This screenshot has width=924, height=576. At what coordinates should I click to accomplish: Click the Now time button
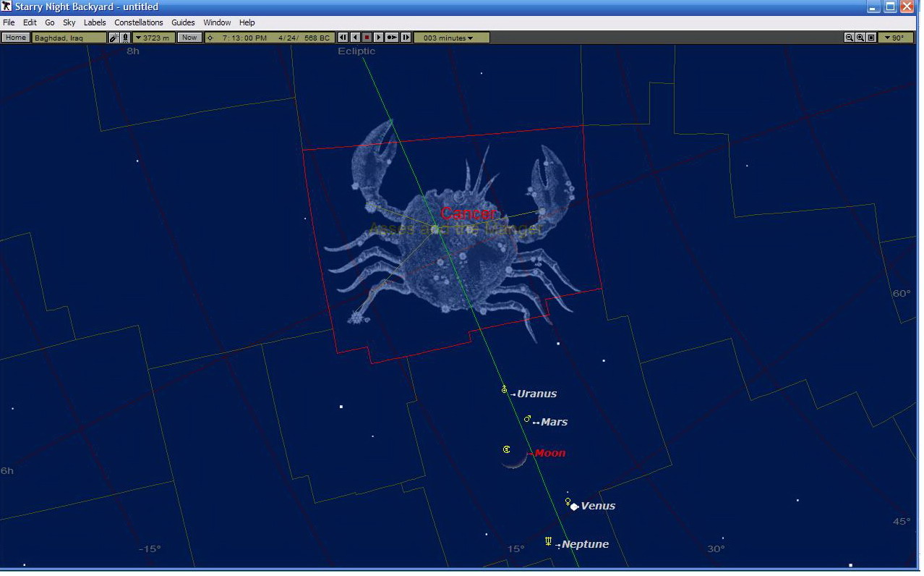189,38
